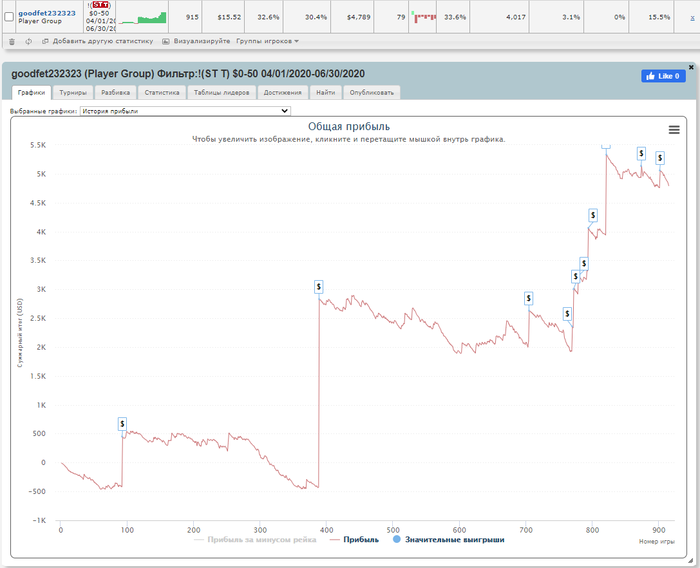Close the goodfet232323 chart panel
The height and width of the screenshot is (568, 700).
691,67
